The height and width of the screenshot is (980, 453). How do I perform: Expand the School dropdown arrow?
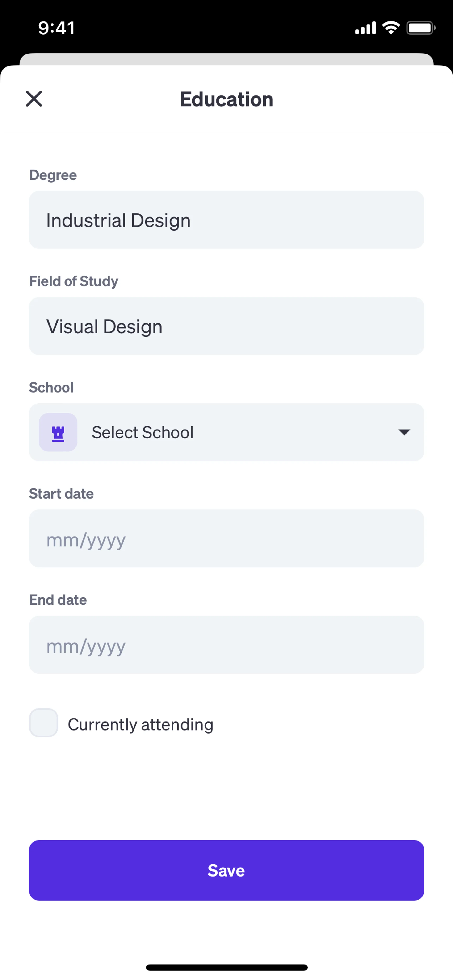[404, 432]
